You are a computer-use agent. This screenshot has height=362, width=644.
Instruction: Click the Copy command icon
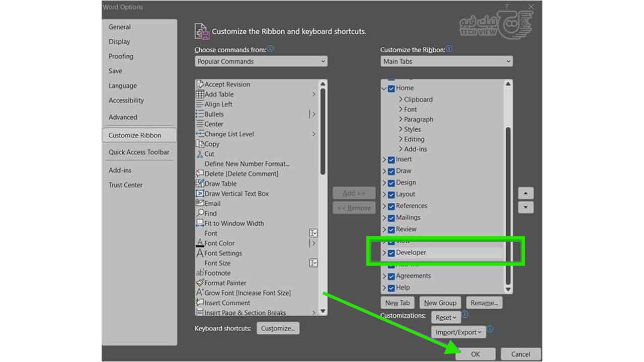200,144
